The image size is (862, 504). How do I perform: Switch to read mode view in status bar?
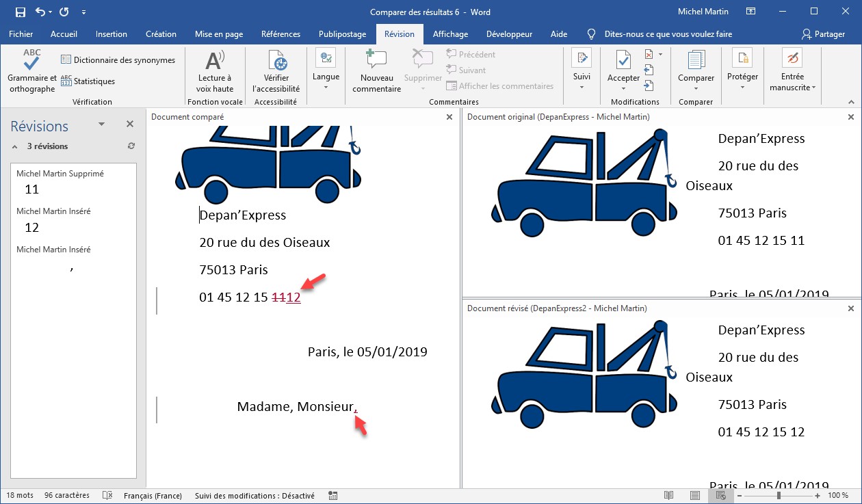coord(668,495)
